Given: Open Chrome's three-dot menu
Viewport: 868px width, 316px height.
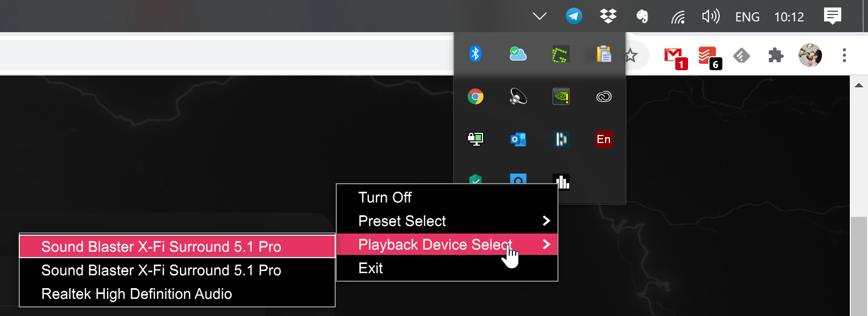Looking at the screenshot, I should pyautogui.click(x=844, y=55).
